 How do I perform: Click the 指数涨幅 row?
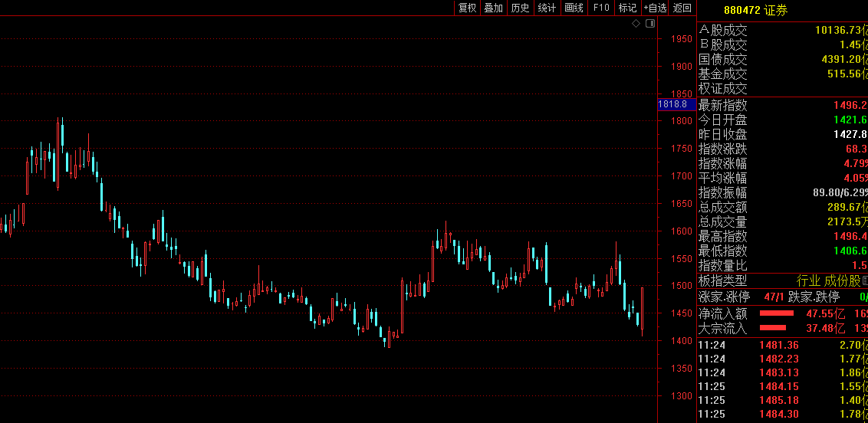point(783,164)
